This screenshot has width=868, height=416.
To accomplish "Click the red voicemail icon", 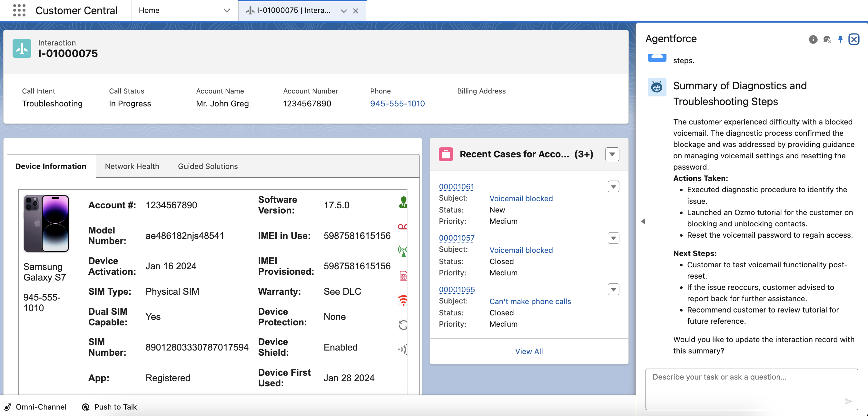I will (x=402, y=226).
